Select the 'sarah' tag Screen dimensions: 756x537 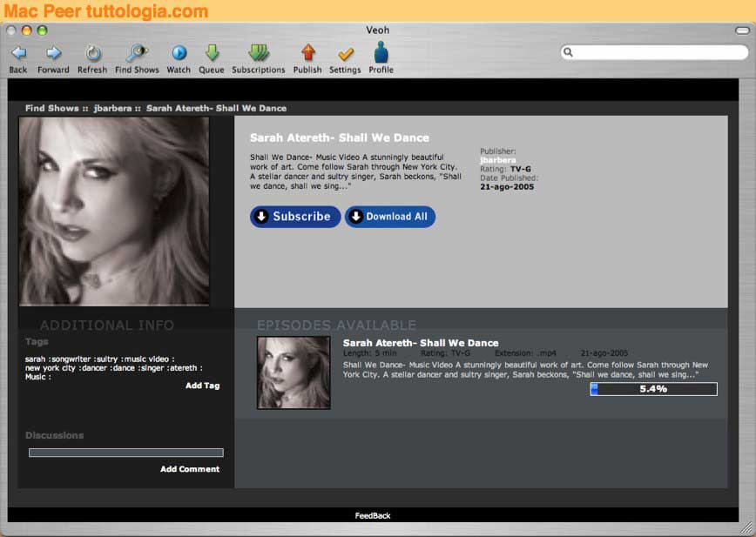click(x=35, y=359)
